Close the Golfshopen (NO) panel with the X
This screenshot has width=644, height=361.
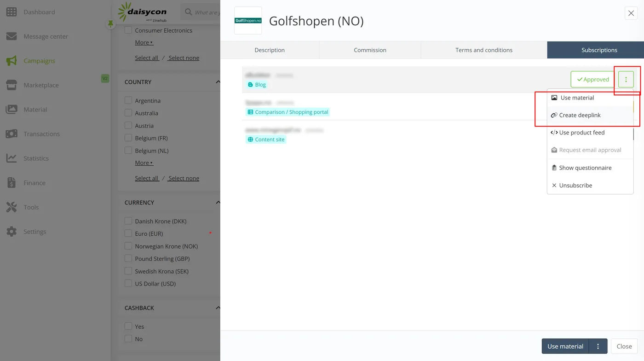(631, 13)
